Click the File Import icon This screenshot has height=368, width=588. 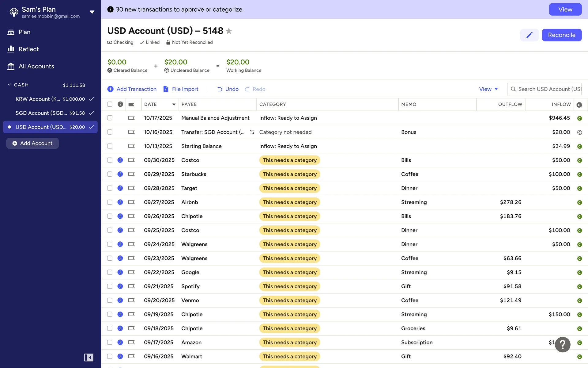166,89
